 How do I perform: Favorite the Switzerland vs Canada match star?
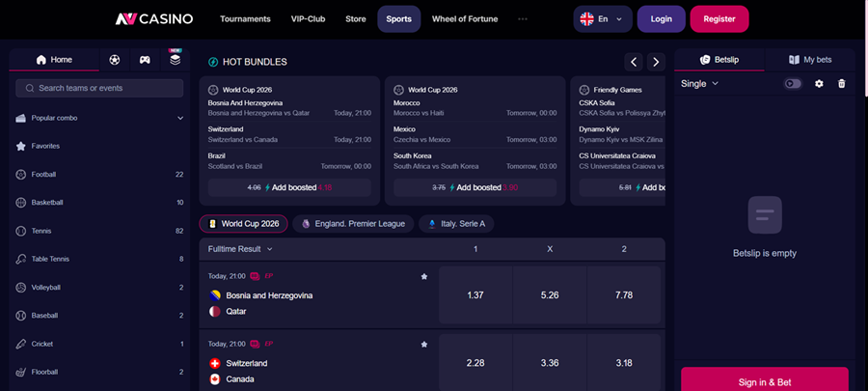[424, 344]
